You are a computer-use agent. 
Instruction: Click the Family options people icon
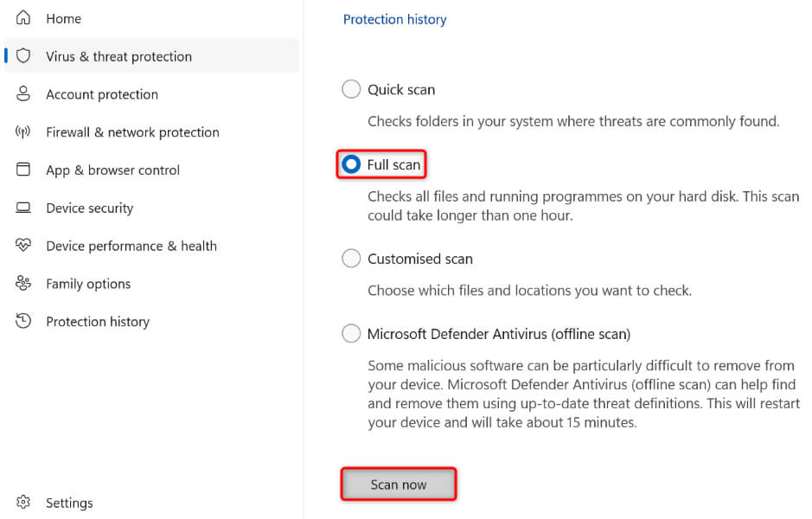[23, 284]
